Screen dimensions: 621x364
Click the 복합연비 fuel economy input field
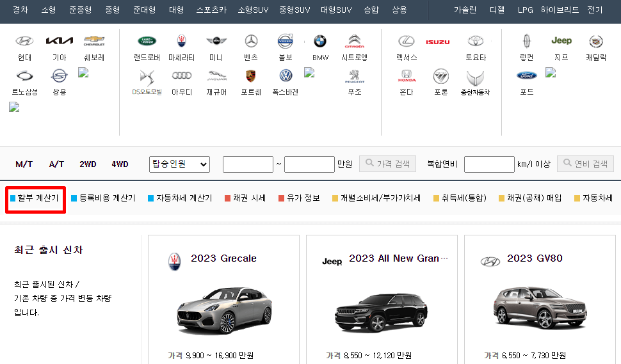coord(489,164)
